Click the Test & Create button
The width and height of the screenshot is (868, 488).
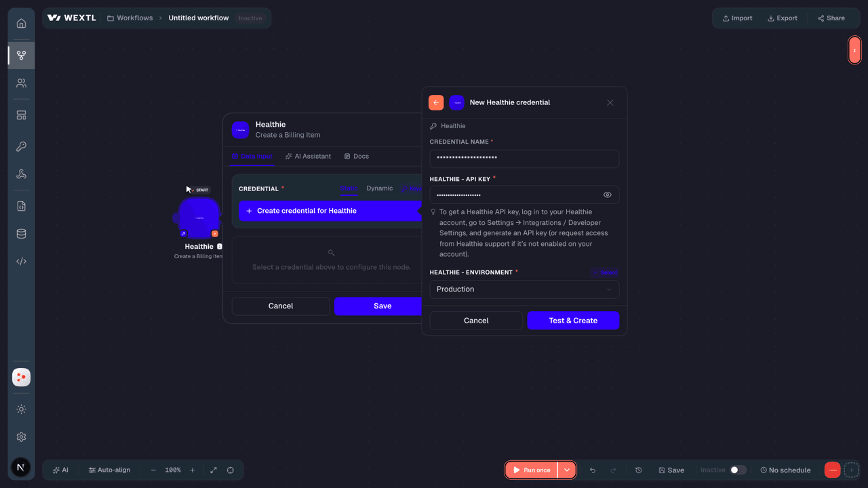(x=573, y=321)
